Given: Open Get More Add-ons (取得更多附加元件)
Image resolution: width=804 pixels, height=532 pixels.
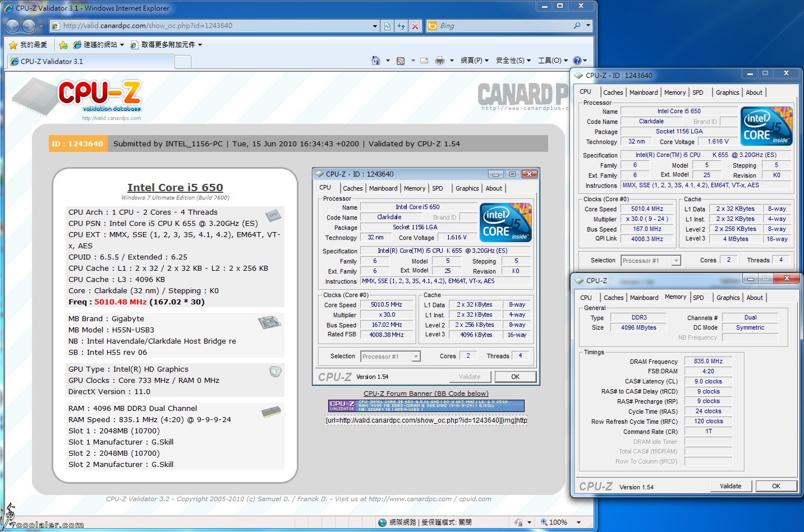Looking at the screenshot, I should pyautogui.click(x=166, y=45).
